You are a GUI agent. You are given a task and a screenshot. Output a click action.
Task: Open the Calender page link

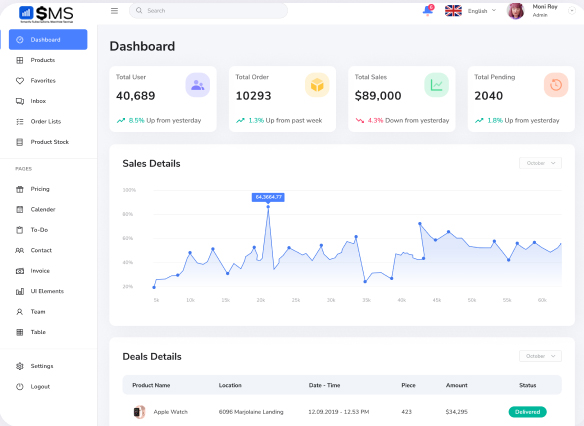43,210
